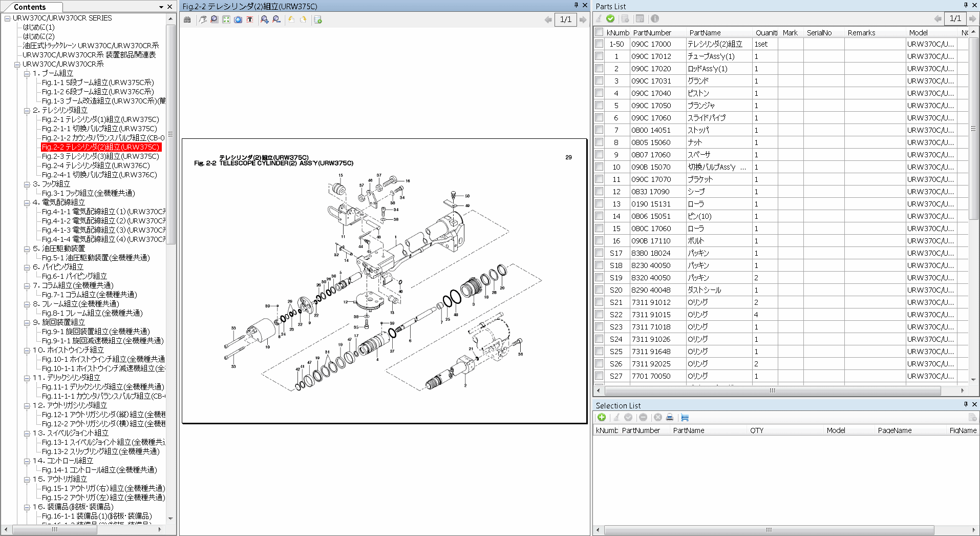Click the shopping cart icon in Selection List
The height and width of the screenshot is (536, 980).
685,418
